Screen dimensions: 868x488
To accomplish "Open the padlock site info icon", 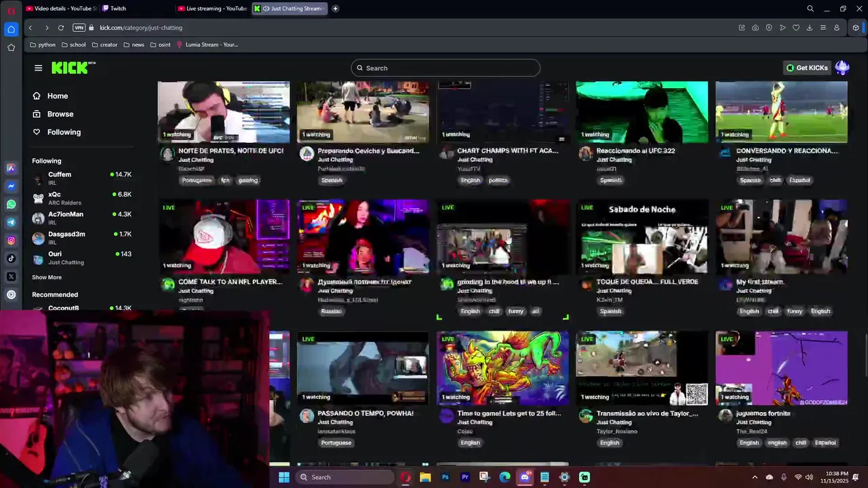I will point(92,28).
